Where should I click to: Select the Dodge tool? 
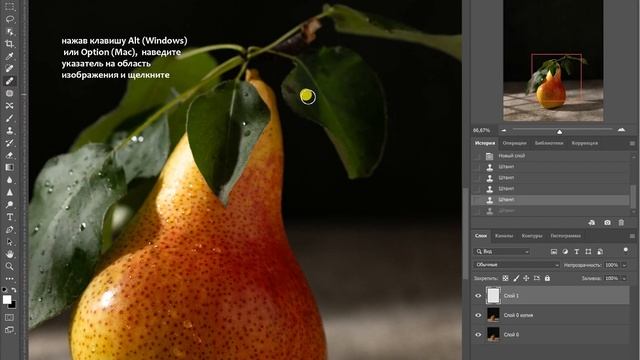coord(9,204)
